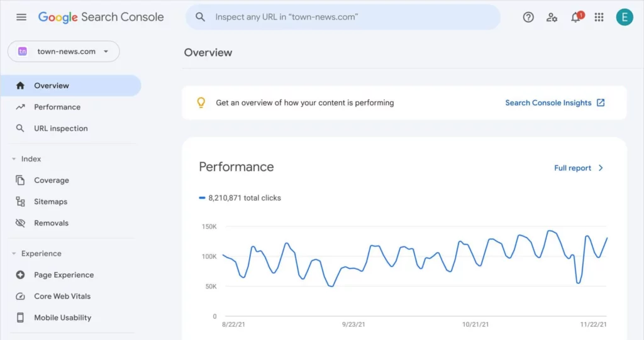Click the search magnifier icon in URL bar
This screenshot has width=644, height=340.
point(200,17)
